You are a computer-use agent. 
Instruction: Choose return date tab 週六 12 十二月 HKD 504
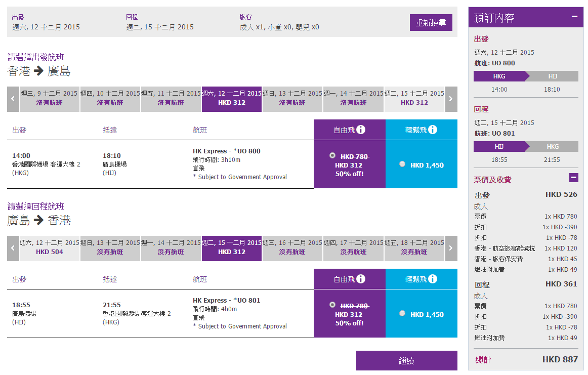[50, 247]
